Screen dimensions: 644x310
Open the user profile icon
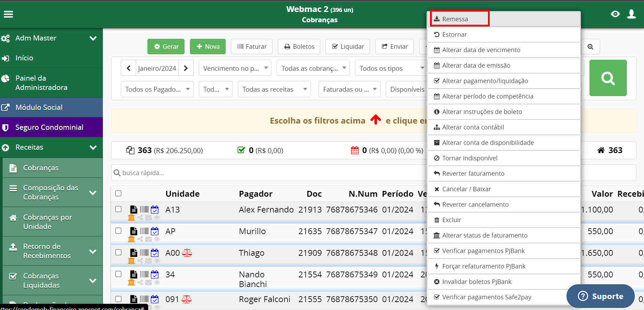tap(631, 14)
